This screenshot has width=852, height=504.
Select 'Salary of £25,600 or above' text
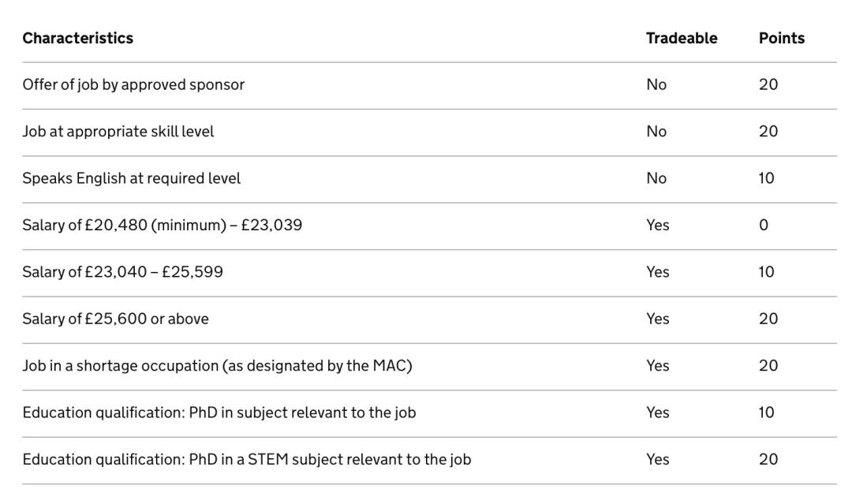[115, 319]
